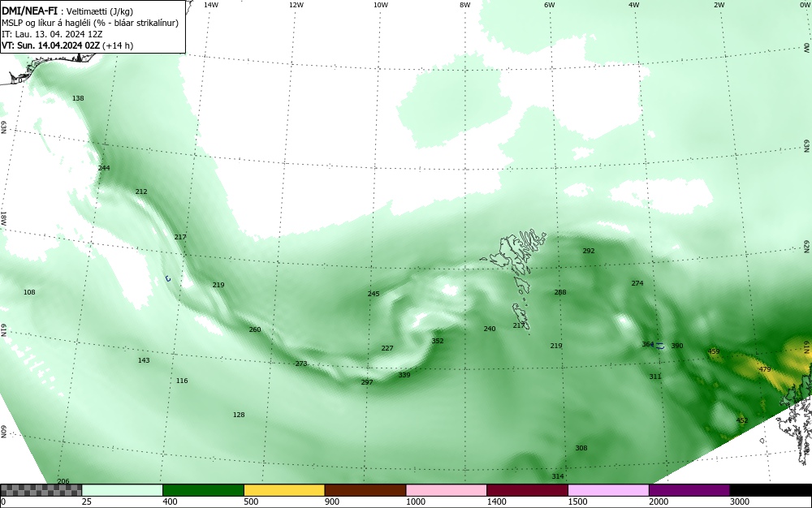The height and width of the screenshot is (508, 812).
Task: Click the legend scale label '2000'
Action: pos(659,502)
